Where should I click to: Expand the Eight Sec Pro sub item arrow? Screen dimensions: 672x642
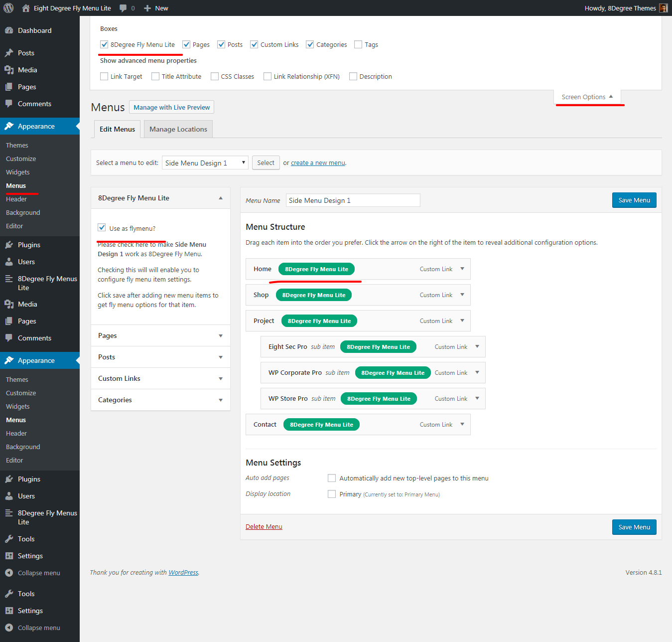point(477,346)
